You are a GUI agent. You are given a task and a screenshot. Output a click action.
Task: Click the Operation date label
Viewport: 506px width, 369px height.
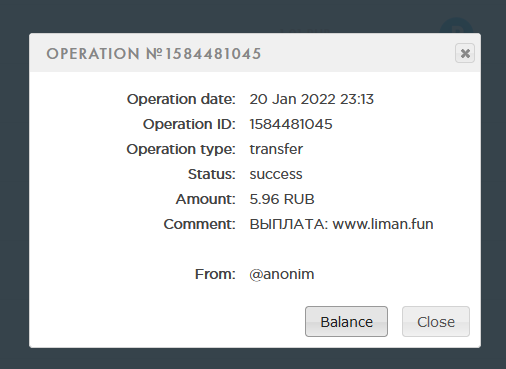[x=181, y=99]
